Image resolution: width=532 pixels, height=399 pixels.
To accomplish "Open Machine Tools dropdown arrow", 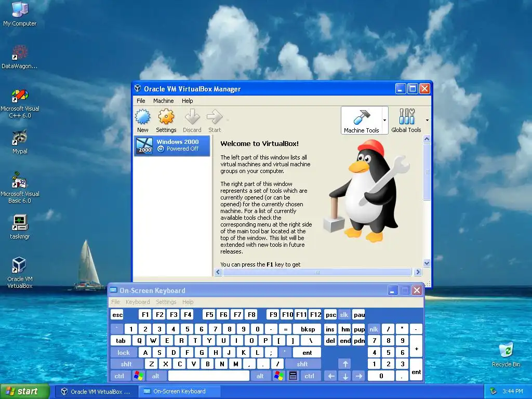I will (385, 120).
